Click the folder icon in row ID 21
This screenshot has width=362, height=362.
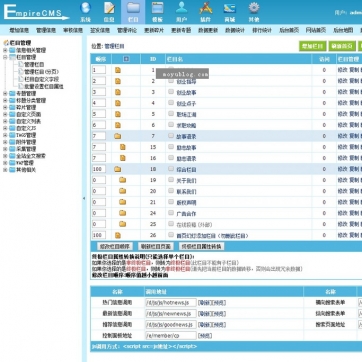pyautogui.click(x=123, y=202)
